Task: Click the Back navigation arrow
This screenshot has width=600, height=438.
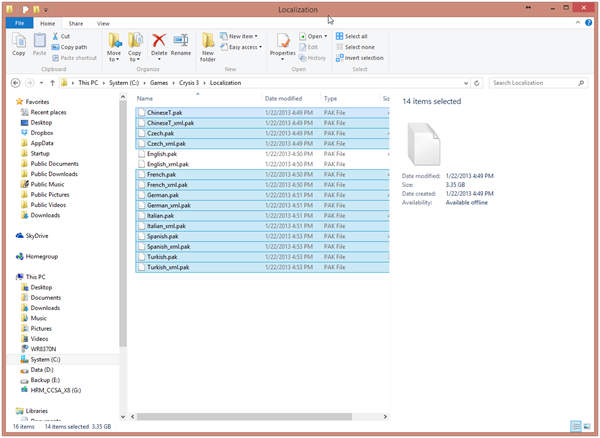Action: (15, 83)
